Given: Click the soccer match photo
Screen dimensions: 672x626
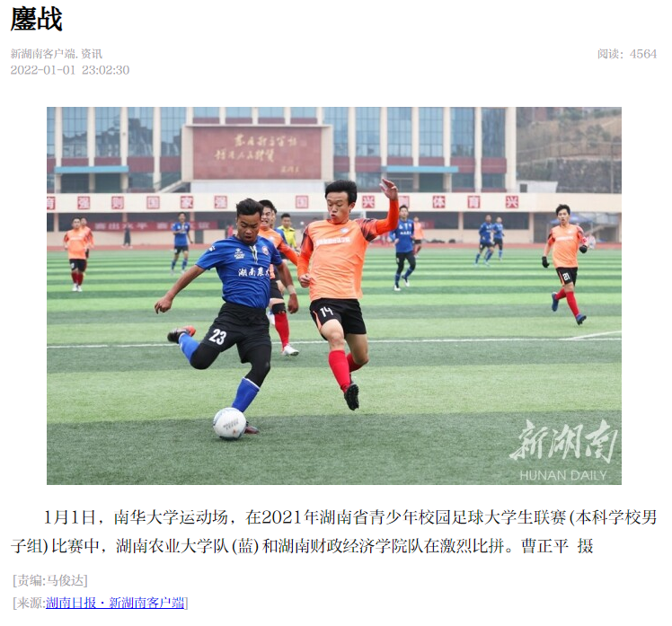Looking at the screenshot, I should point(334,295).
